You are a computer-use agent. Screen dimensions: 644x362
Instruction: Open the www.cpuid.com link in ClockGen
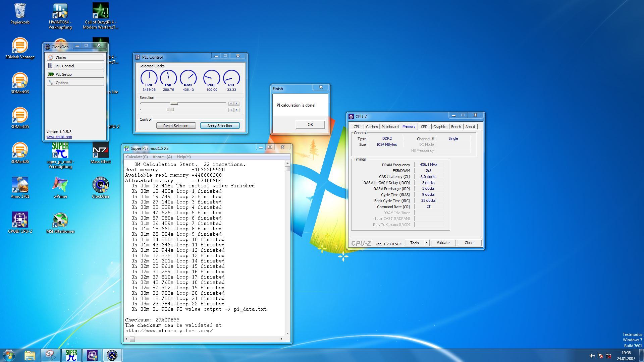pyautogui.click(x=59, y=137)
